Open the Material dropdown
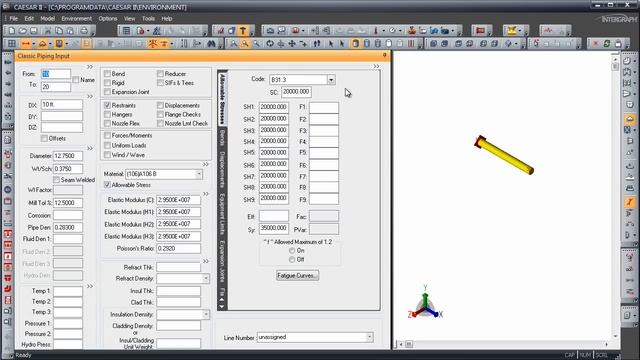 [x=199, y=174]
